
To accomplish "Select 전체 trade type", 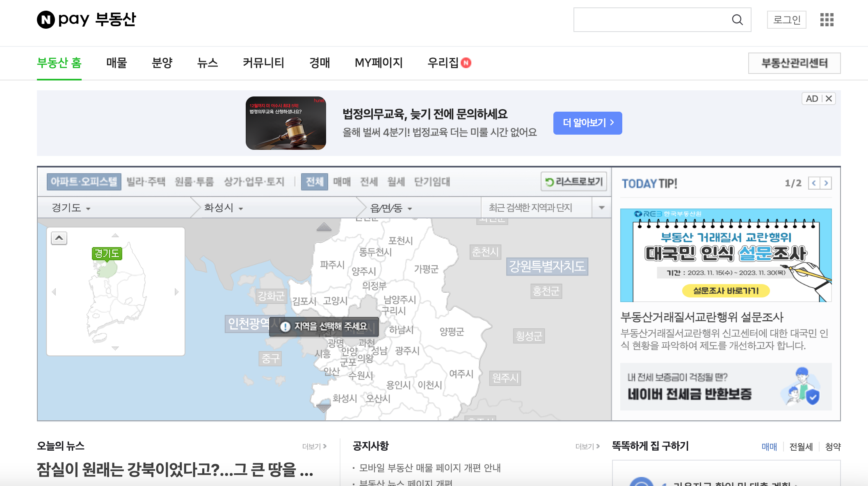I will coord(315,181).
